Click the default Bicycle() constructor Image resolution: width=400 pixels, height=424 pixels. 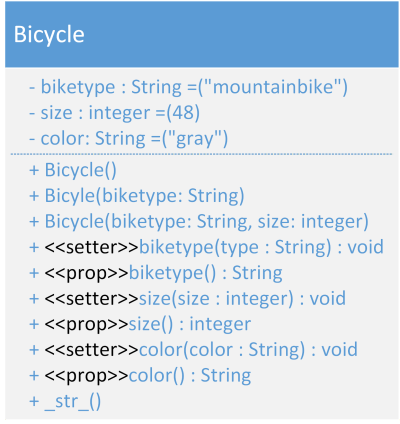(x=73, y=170)
